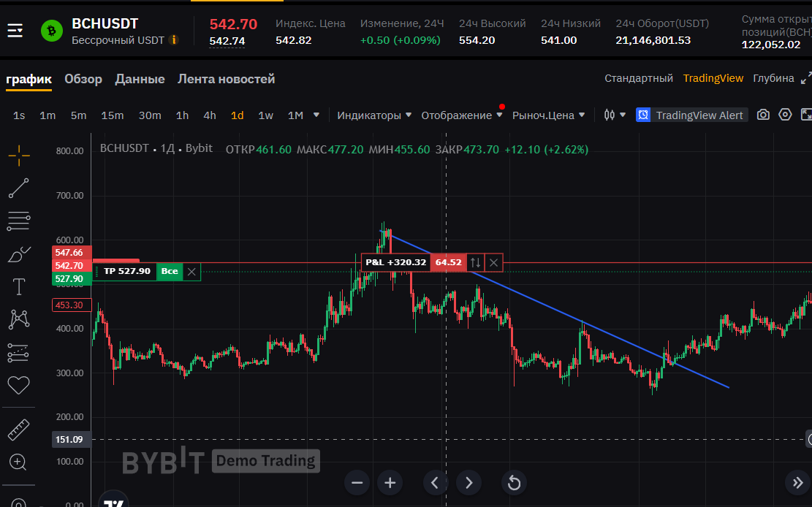Viewport: 812px width, 507px height.
Task: Select the Text annotation tool
Action: coord(19,286)
